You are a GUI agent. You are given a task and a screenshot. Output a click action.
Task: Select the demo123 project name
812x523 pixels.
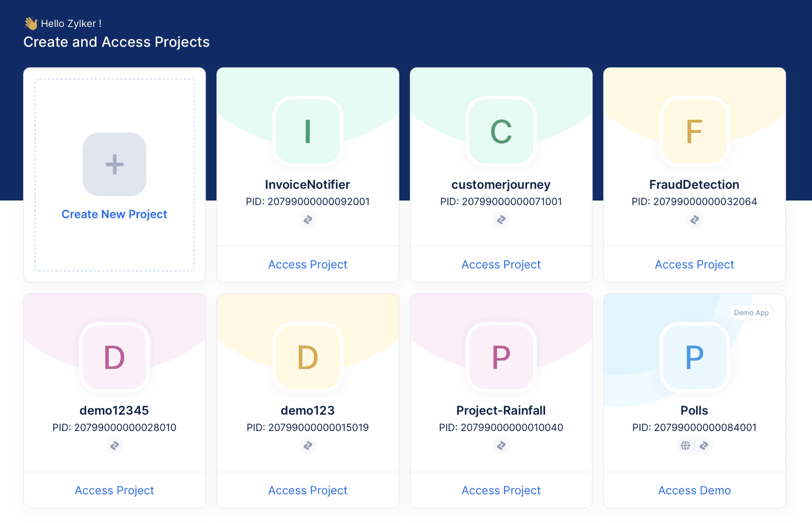click(308, 410)
